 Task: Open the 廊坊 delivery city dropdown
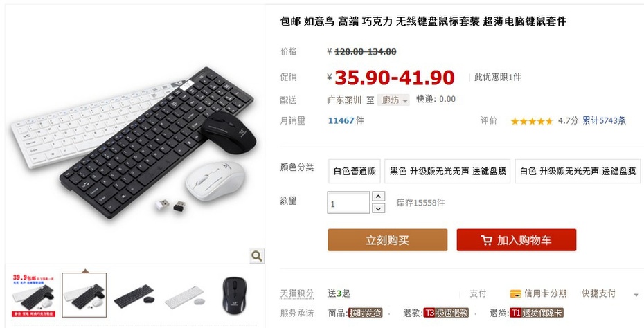pos(393,100)
